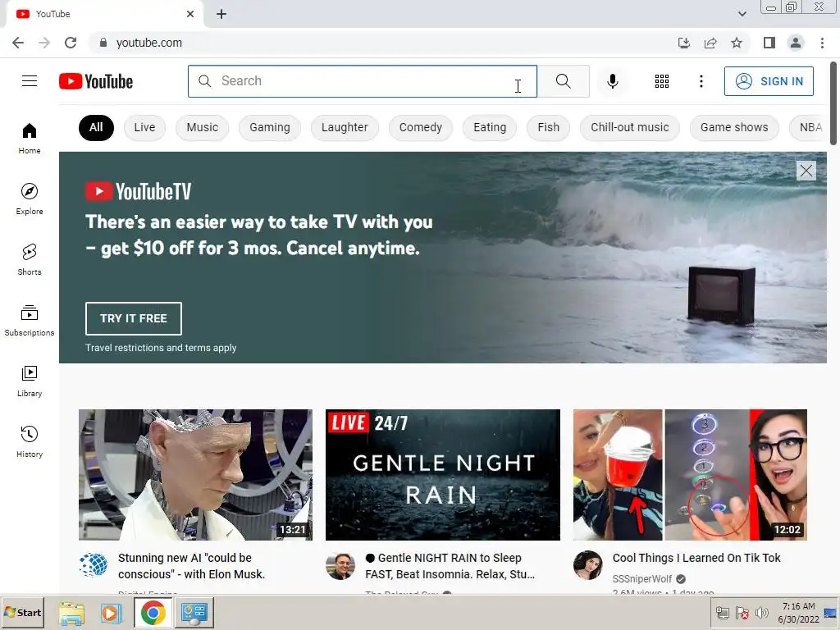The image size is (840, 630).
Task: Open media player from taskbar
Action: point(111,613)
